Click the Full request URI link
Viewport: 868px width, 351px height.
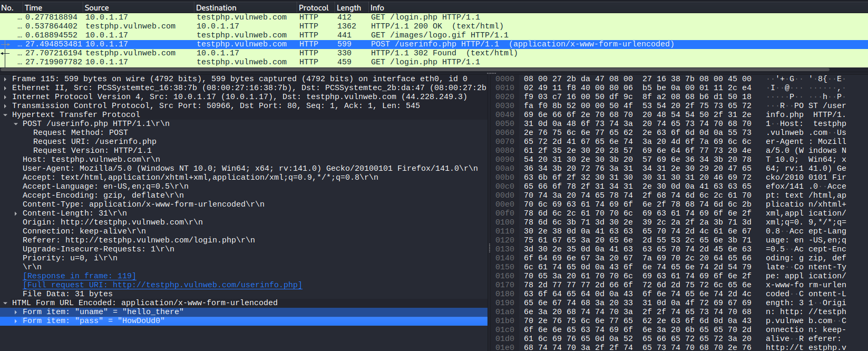[x=162, y=285]
